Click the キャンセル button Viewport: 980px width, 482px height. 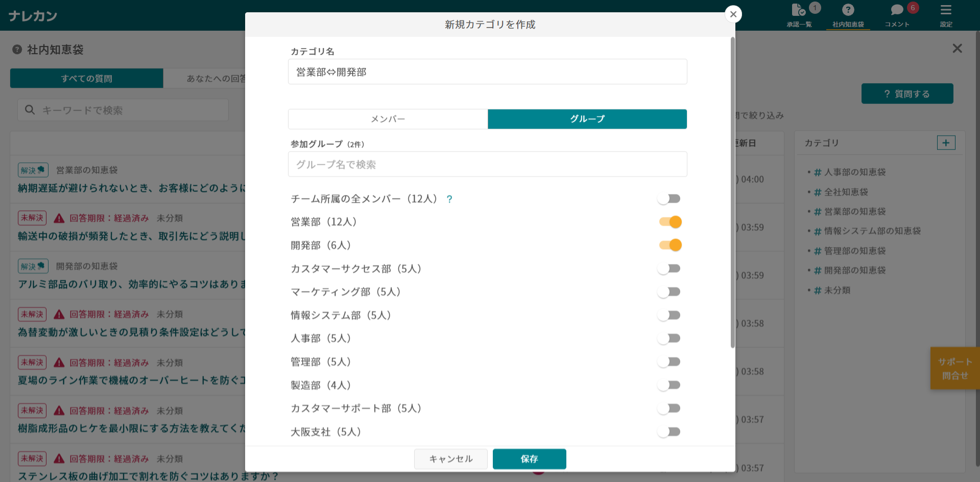coord(450,458)
